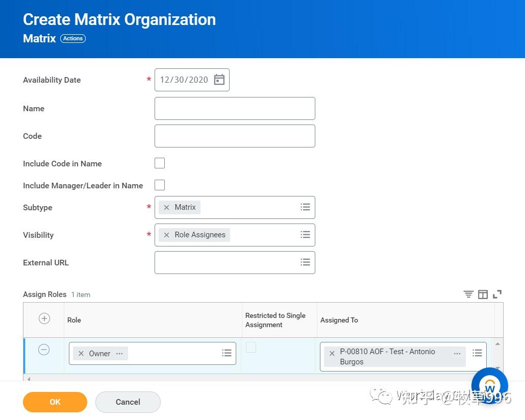Viewport: 525px width, 420px height.
Task: Open related actions for P-00810 AOF assignment
Action: point(457,353)
